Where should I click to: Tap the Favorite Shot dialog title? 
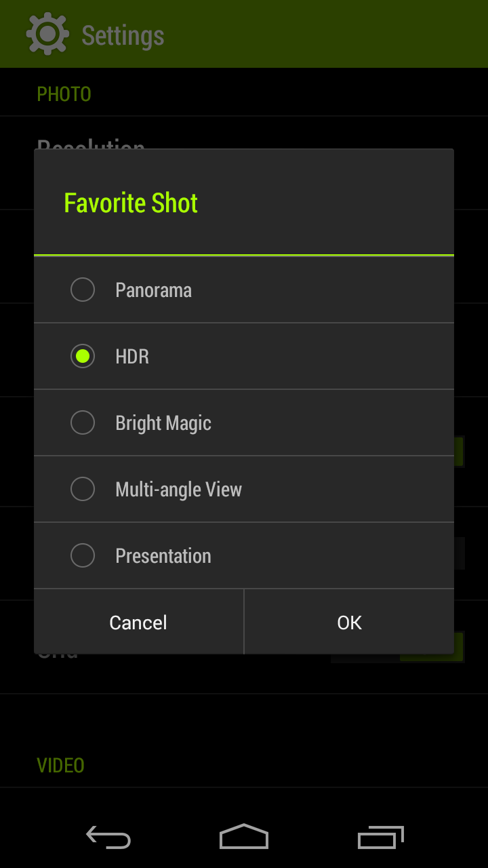click(131, 203)
